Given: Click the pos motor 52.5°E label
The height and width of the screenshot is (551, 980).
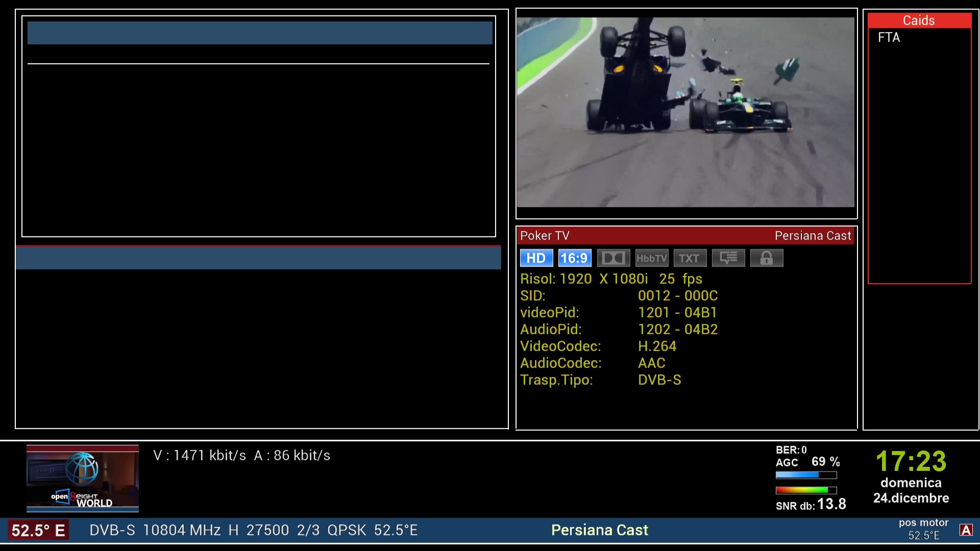Looking at the screenshot, I should point(924,529).
